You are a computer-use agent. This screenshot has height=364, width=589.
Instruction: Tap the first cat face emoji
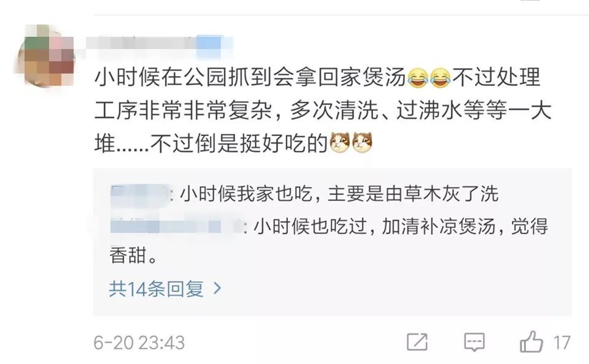[340, 143]
